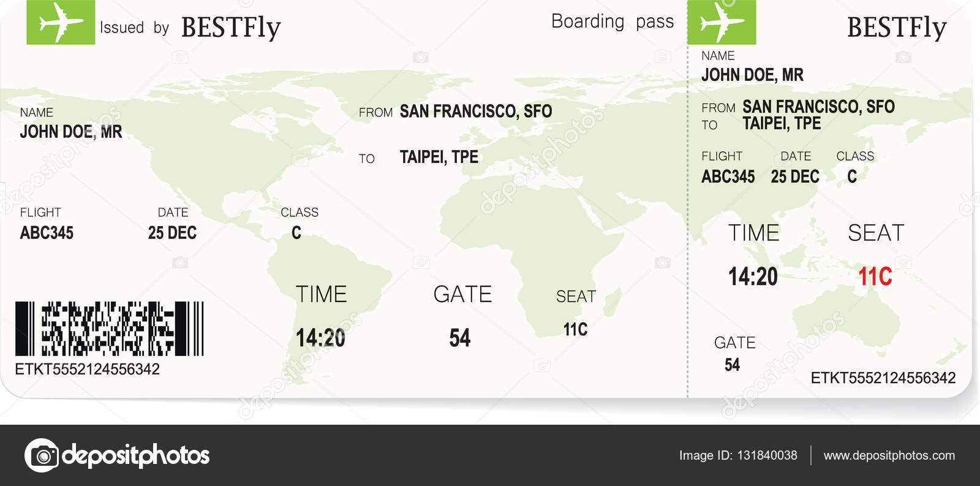Click the green airplane logo at top left
980x486 pixels.
click(x=61, y=22)
